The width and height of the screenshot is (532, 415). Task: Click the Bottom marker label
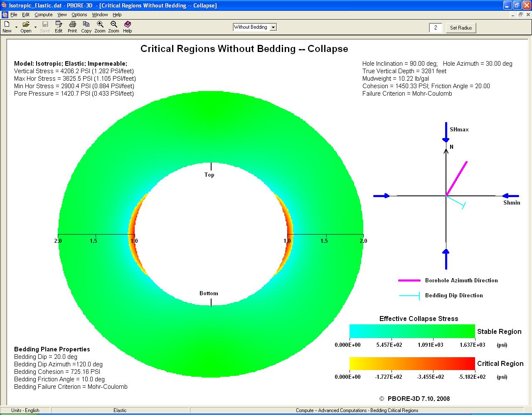209,293
